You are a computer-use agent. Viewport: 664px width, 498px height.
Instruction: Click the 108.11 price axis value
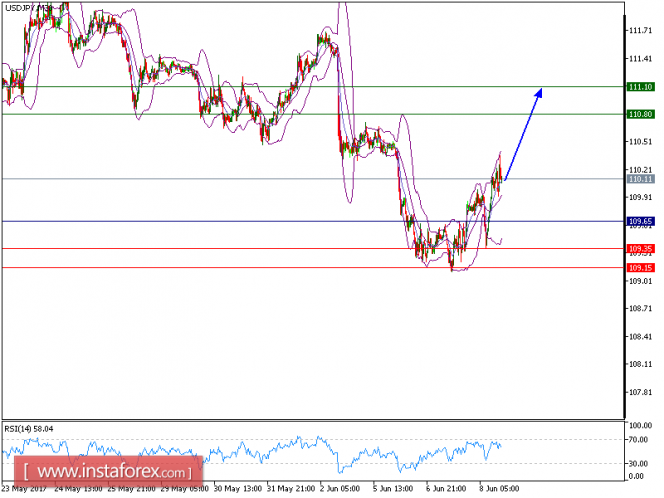point(640,365)
